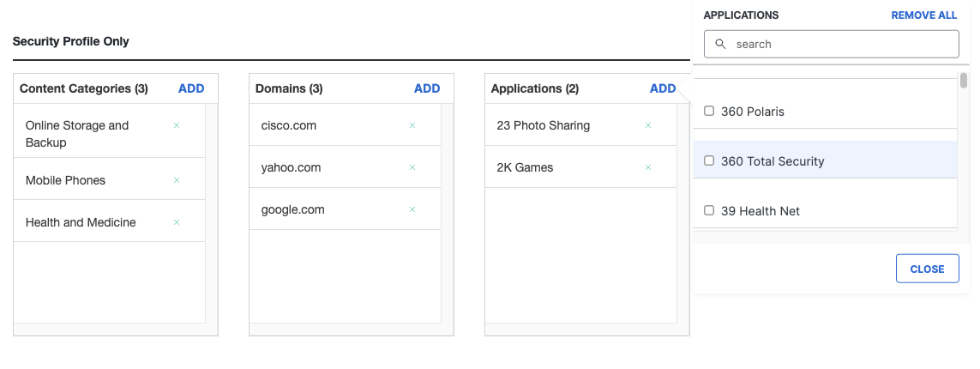Remove the Mobile Phones category
980x369 pixels.
(x=177, y=180)
